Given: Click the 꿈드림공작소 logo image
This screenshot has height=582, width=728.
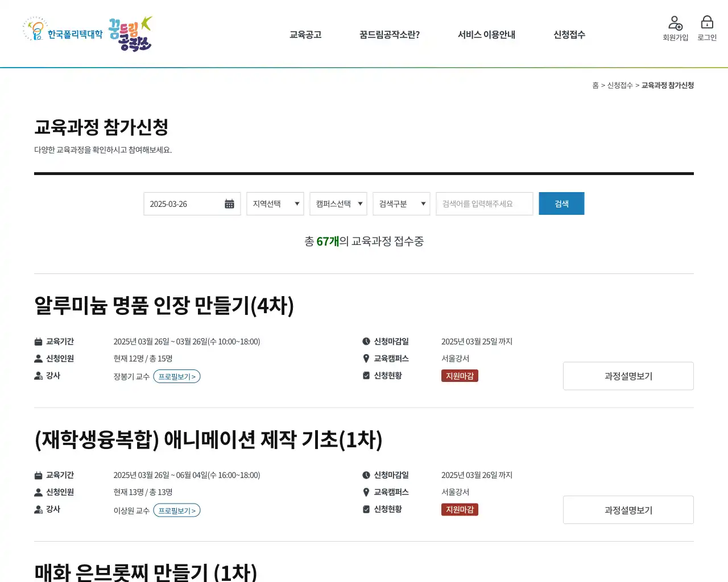Looking at the screenshot, I should (130, 34).
